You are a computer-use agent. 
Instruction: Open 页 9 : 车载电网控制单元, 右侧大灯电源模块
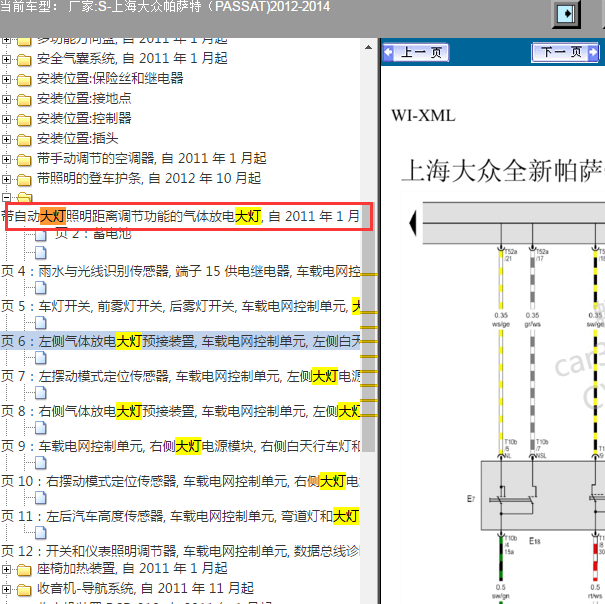180,447
